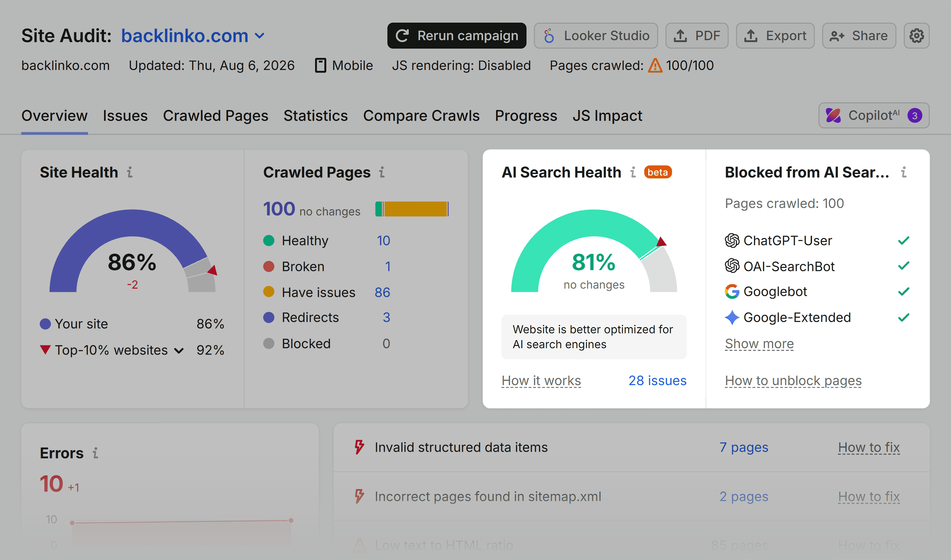The height and width of the screenshot is (560, 951).
Task: Click the red marker on Site Health gauge
Action: 213,270
